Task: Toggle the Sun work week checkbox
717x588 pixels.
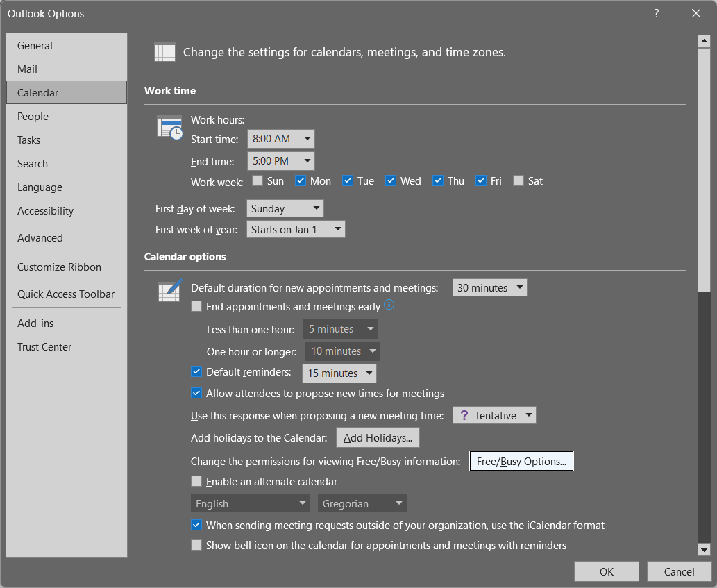Action: click(x=258, y=180)
